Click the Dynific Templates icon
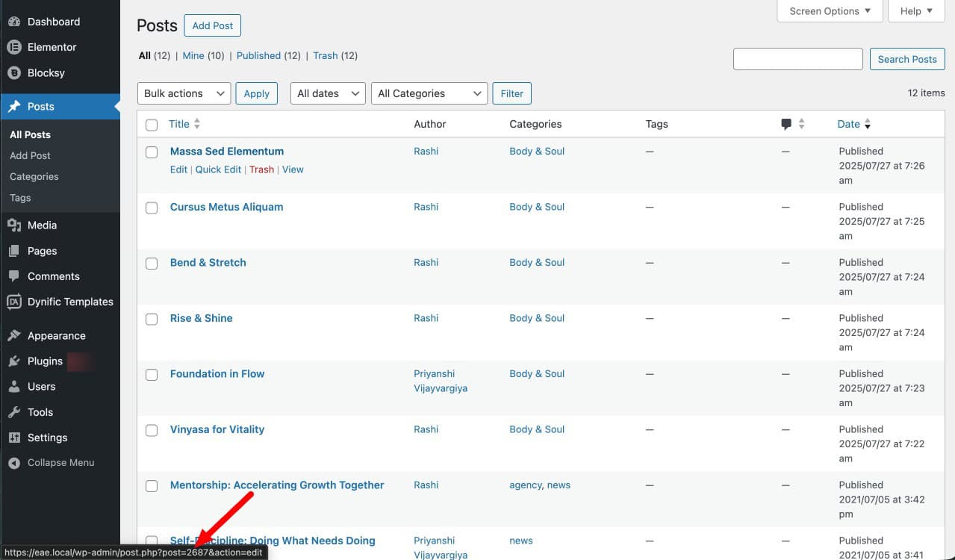 pyautogui.click(x=14, y=302)
